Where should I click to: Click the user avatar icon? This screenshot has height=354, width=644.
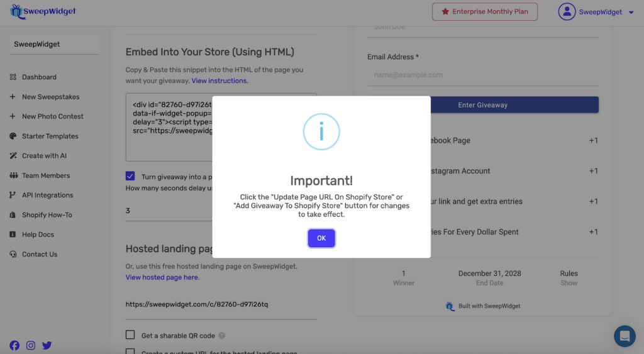click(567, 11)
